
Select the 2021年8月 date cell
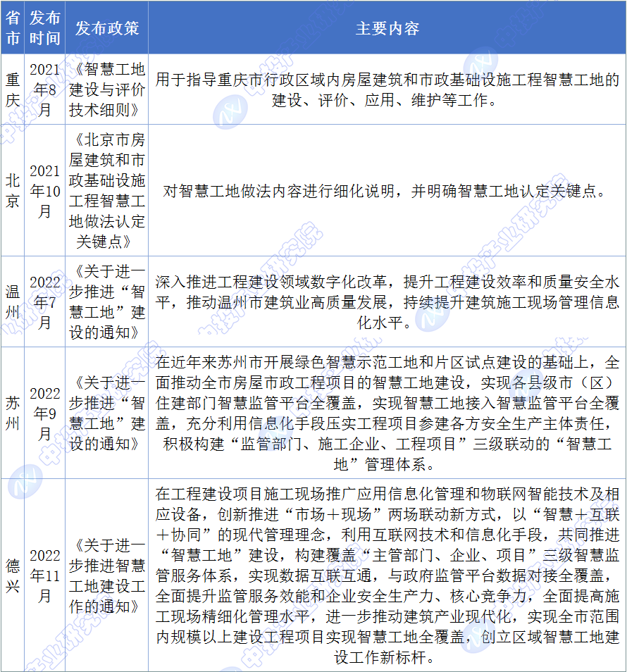[x=45, y=90]
